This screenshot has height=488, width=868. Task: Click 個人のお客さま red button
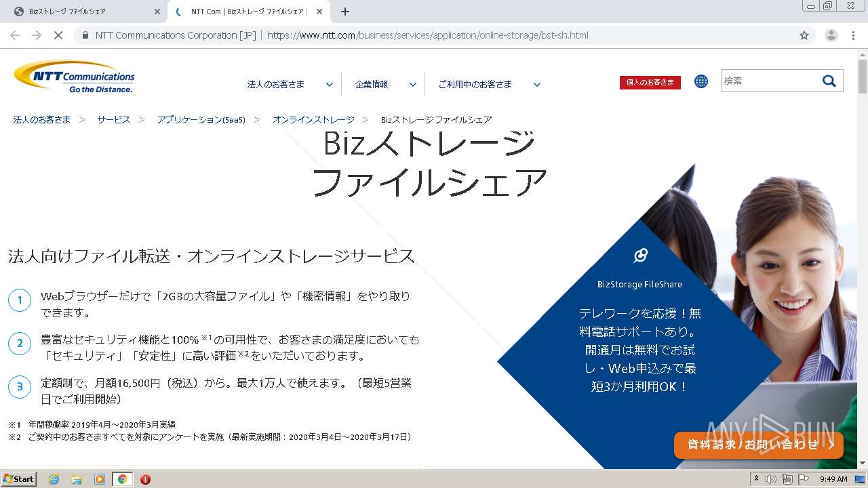click(x=650, y=82)
